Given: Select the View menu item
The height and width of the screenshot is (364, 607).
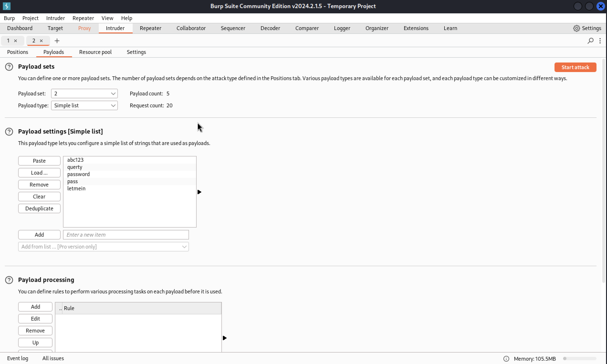Looking at the screenshot, I should (x=107, y=18).
